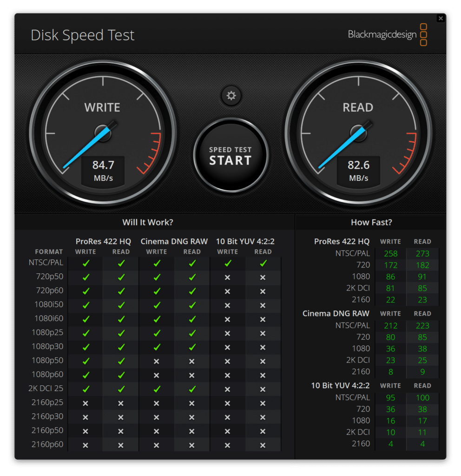The width and height of the screenshot is (461, 476).
Task: Click the 2160p50 Cinema DNG write cross
Action: click(x=156, y=431)
